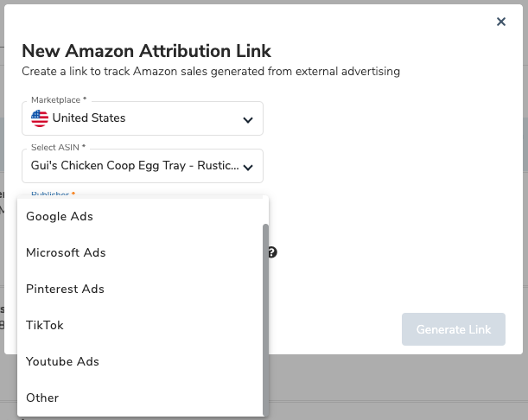Expand the Marketplace dropdown arrow
528x420 pixels.
[x=248, y=119]
